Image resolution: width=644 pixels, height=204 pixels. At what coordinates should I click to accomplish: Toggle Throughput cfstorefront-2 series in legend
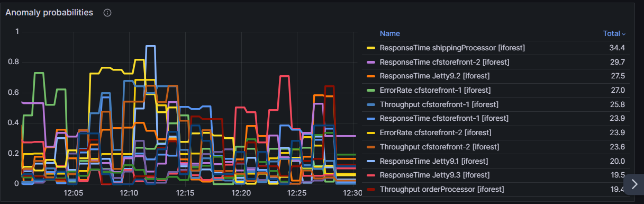point(440,147)
